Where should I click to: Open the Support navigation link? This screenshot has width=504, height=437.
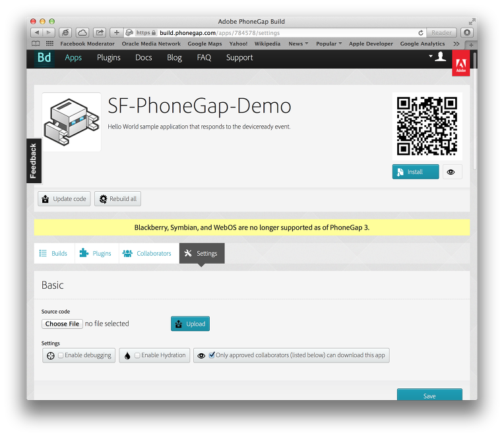click(239, 57)
